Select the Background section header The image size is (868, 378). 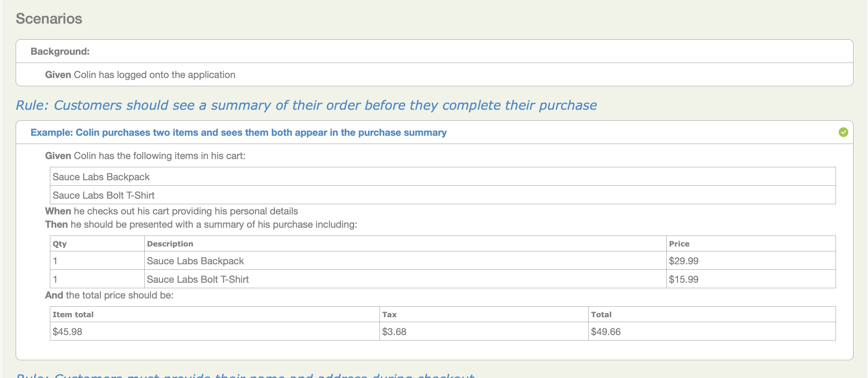(60, 51)
